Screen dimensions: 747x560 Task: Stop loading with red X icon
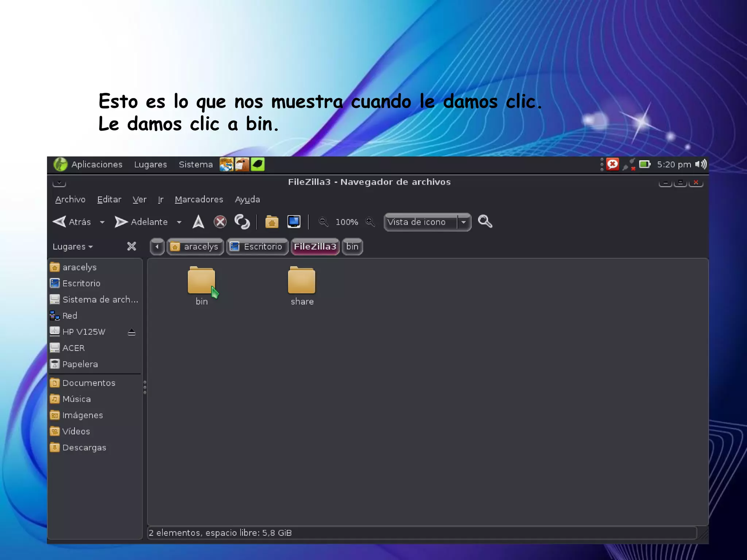coord(220,222)
